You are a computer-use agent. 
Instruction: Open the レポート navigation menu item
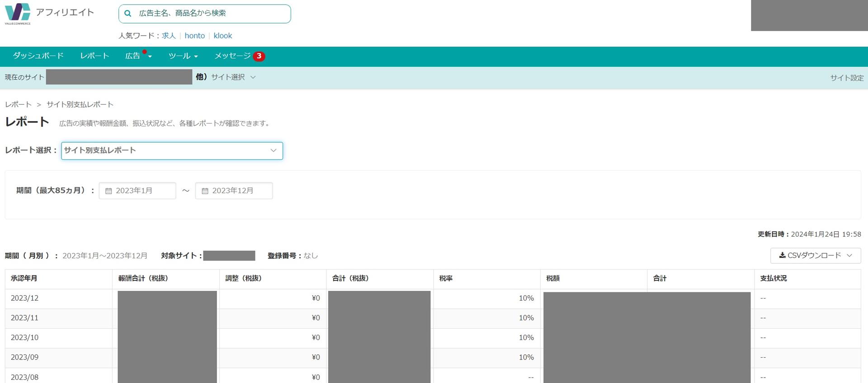(94, 56)
